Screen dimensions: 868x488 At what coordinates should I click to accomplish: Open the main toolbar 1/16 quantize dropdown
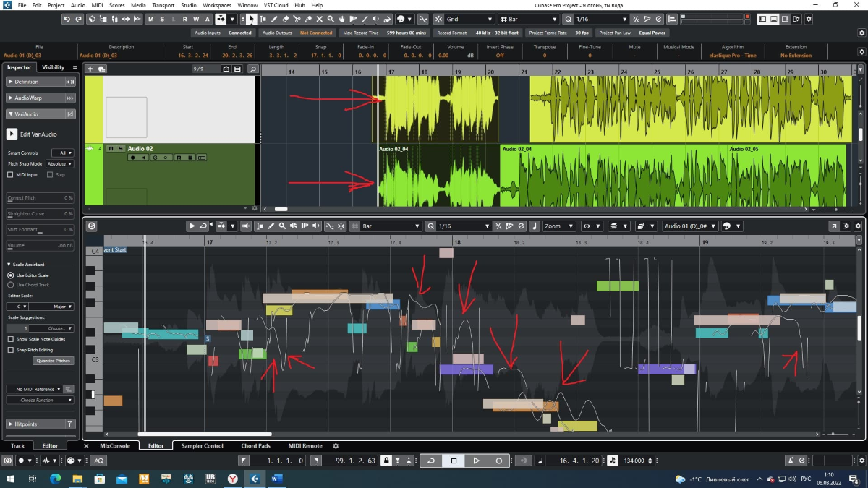tap(602, 19)
